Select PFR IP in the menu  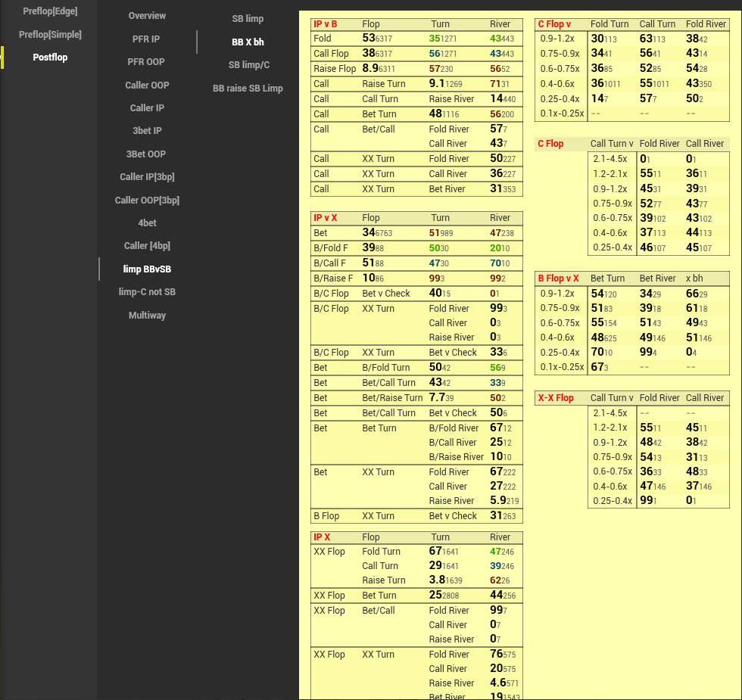tap(147, 39)
